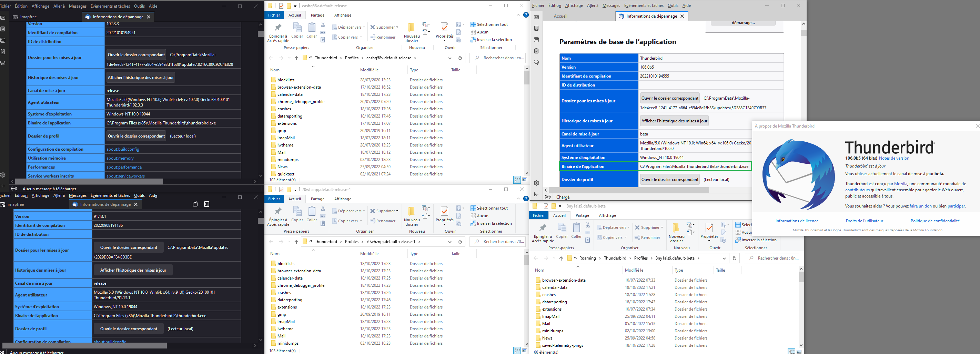The image size is (980, 354).
Task: Click Paste shortcut icon in cashg58v Explorer ribbon
Action: pos(323,40)
